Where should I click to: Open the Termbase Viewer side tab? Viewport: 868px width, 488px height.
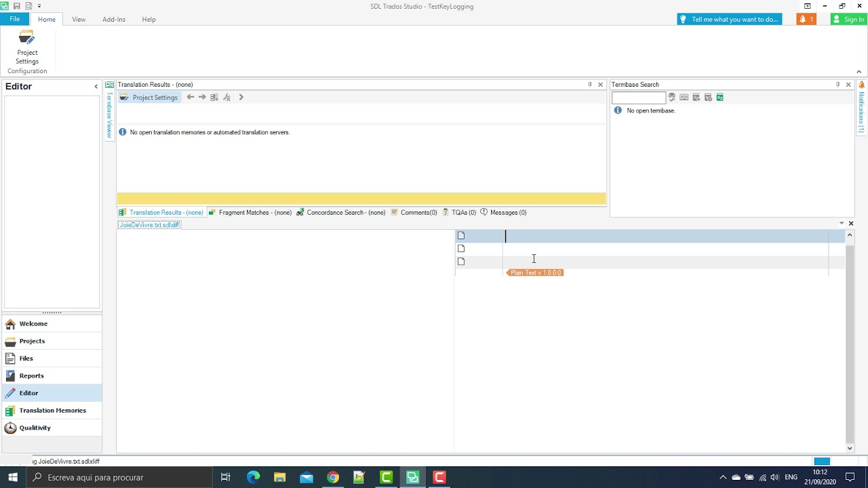[109, 110]
